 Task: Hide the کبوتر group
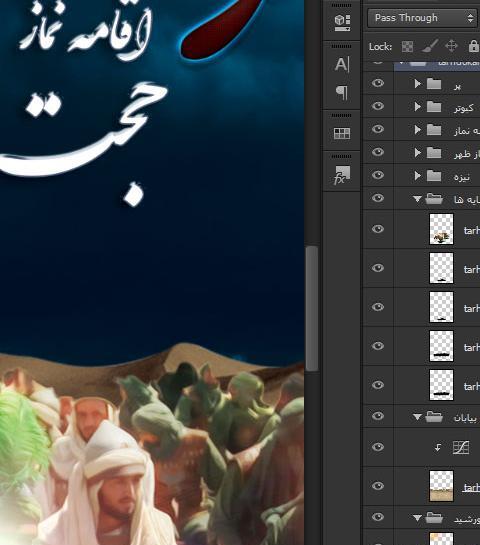pyautogui.click(x=378, y=106)
